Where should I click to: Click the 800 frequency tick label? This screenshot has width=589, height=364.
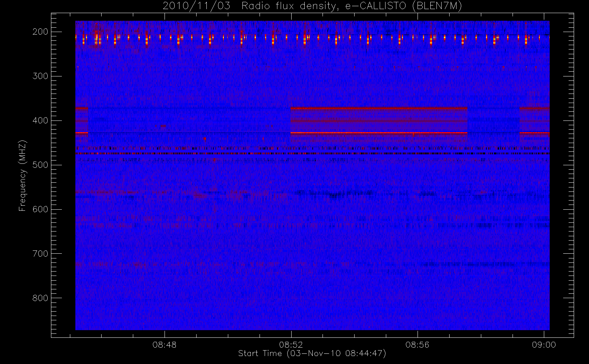click(x=40, y=298)
